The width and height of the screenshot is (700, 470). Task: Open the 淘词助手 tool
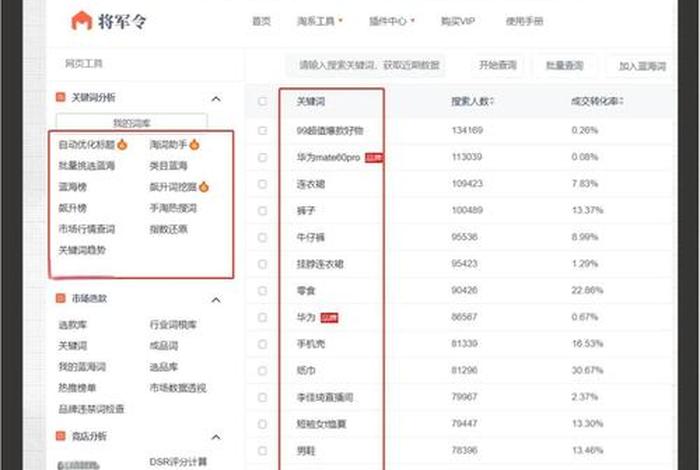click(x=168, y=144)
